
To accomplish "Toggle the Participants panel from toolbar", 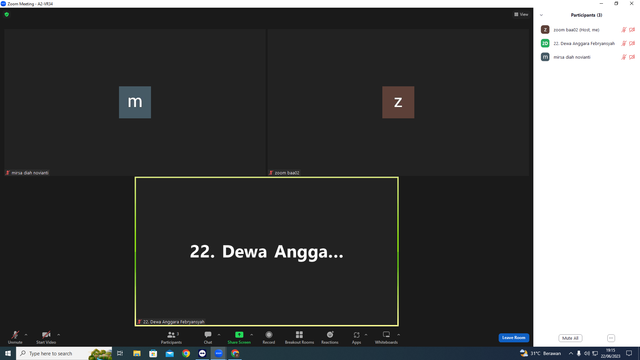I will tap(171, 337).
